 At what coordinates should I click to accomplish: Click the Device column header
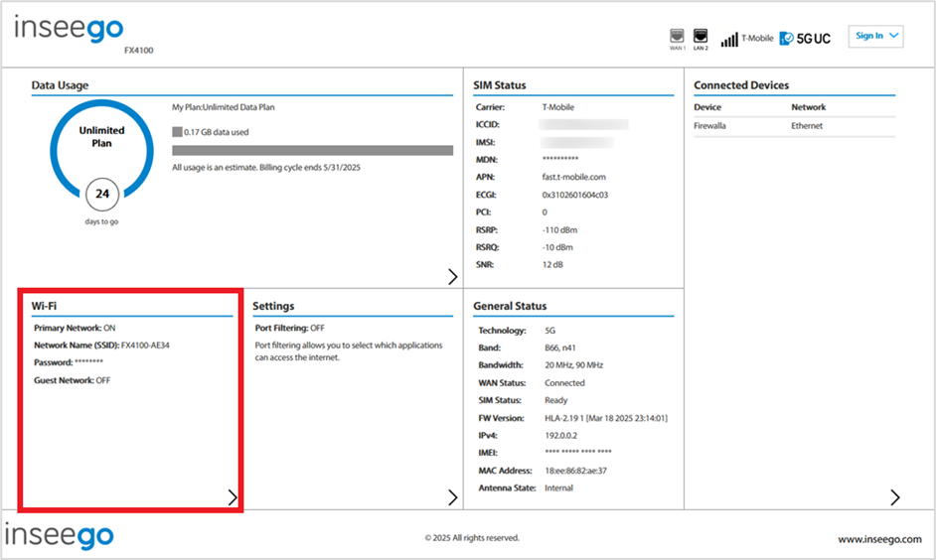click(707, 107)
